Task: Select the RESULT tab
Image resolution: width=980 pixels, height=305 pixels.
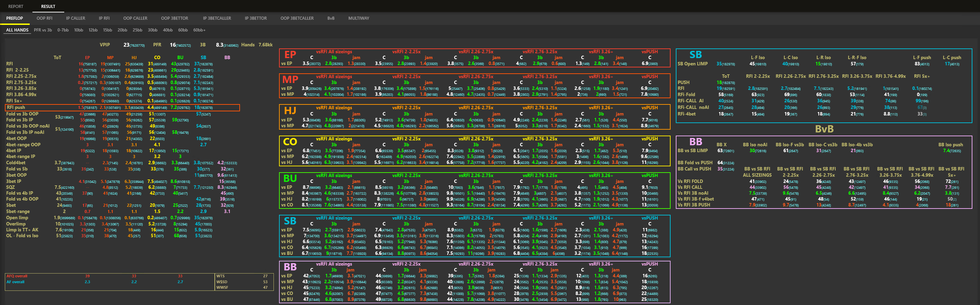Action: (x=48, y=7)
